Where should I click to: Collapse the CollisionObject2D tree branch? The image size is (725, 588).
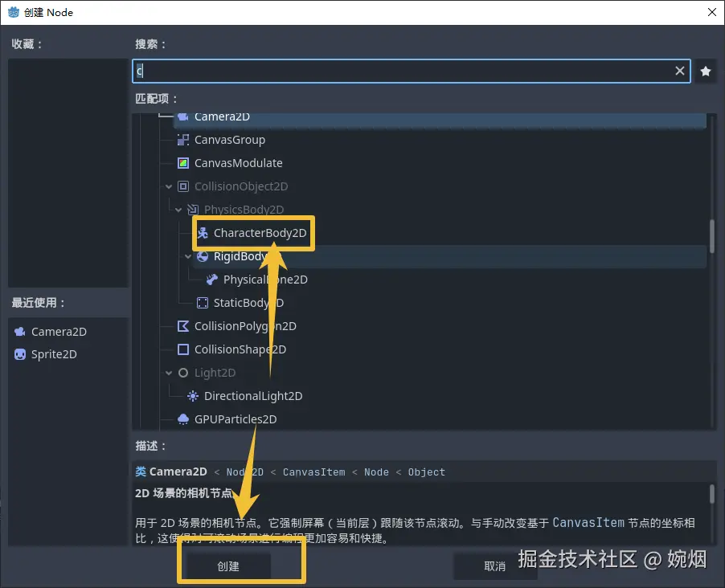[169, 186]
